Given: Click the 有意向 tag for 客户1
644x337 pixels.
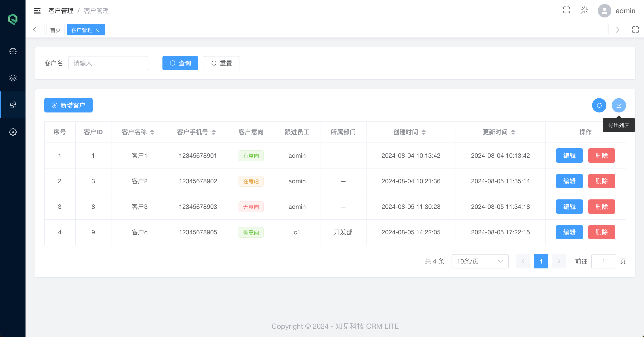Looking at the screenshot, I should pyautogui.click(x=251, y=156).
